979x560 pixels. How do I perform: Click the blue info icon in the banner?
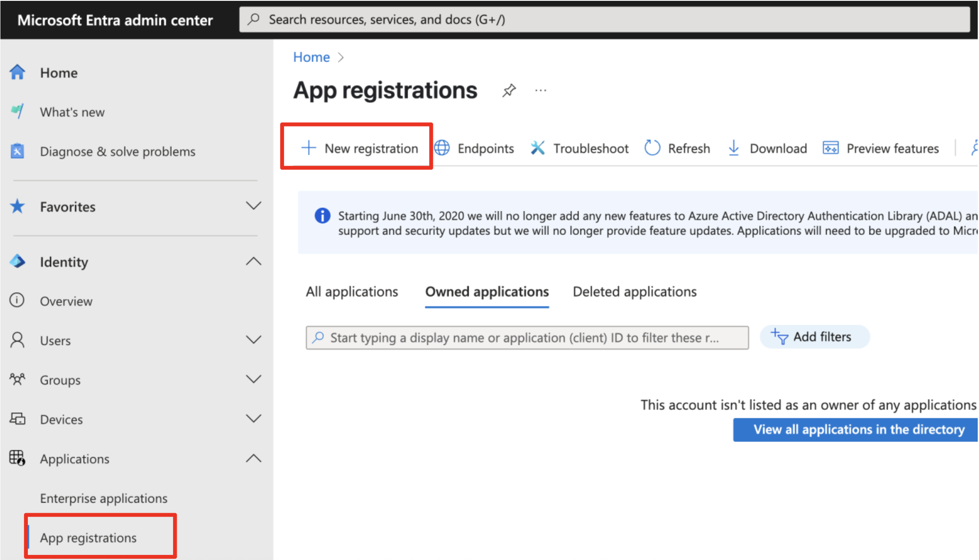(322, 216)
